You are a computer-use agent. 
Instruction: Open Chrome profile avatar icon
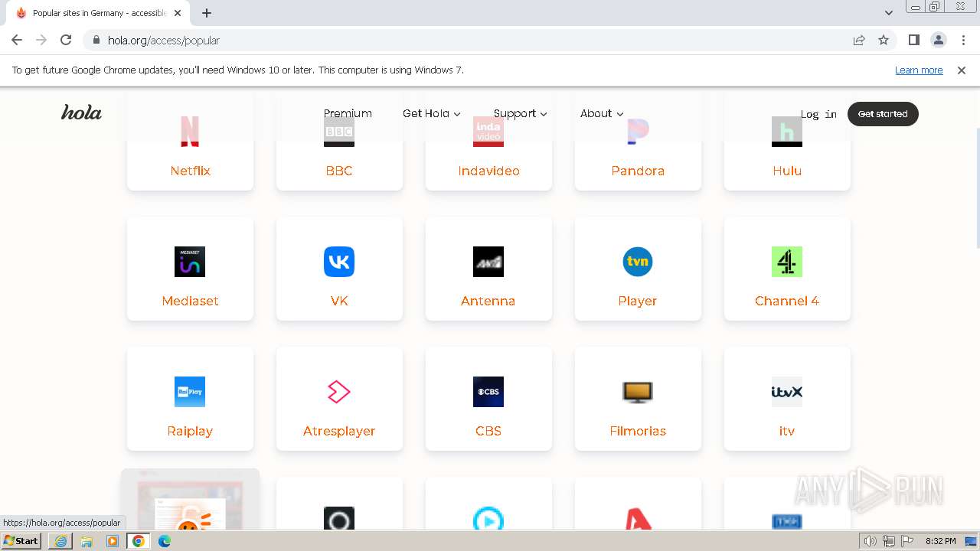tap(939, 40)
